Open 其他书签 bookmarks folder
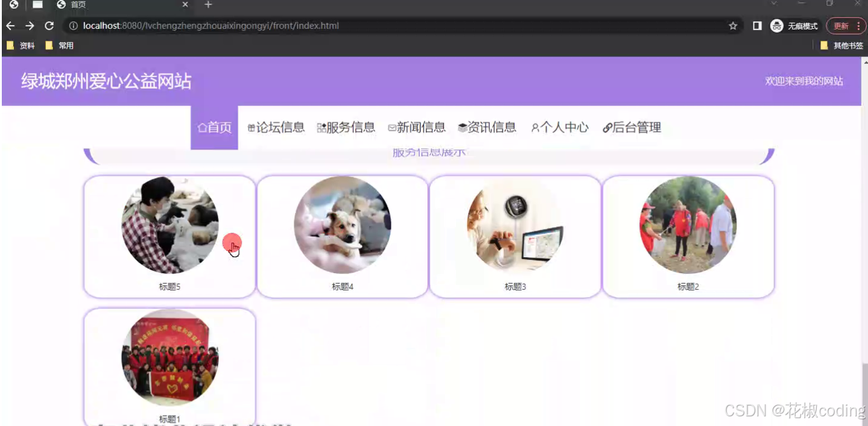Viewport: 868px width, 426px height. pyautogui.click(x=841, y=45)
